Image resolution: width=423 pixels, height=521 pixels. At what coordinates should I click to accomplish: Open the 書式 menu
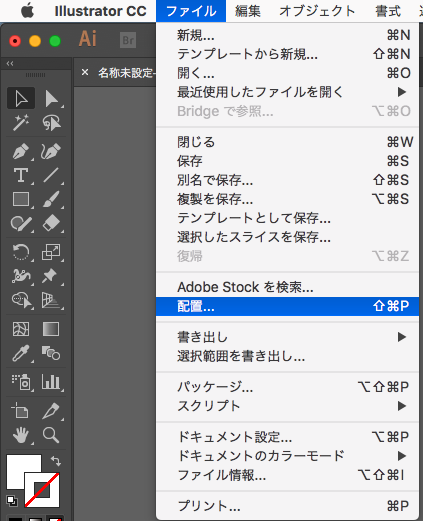coord(388,11)
